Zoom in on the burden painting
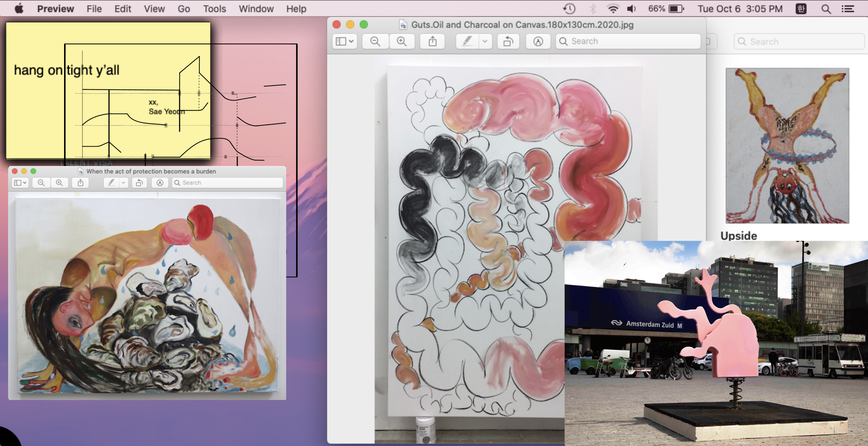The width and height of the screenshot is (868, 446). [59, 183]
